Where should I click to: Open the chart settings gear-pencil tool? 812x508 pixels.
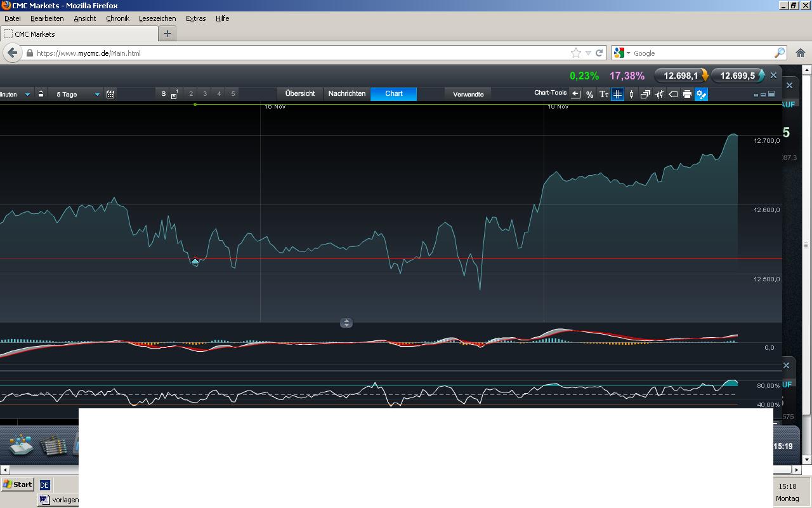[x=701, y=95]
